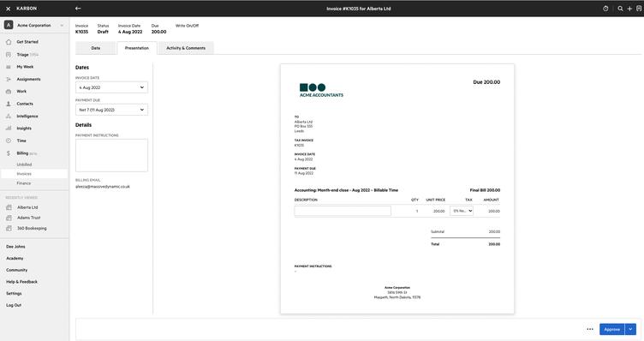Open Adams Trust from recently viewed
This screenshot has height=341, width=644.
pyautogui.click(x=29, y=218)
